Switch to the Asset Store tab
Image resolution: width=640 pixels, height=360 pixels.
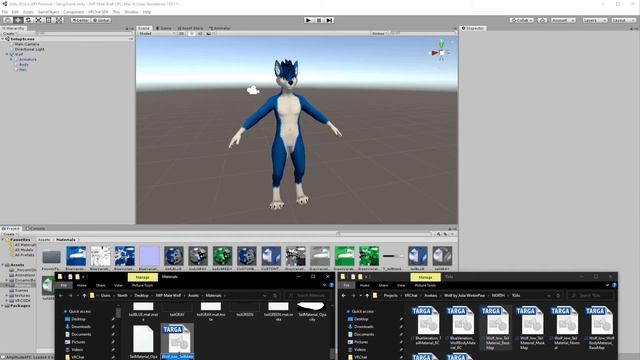(x=191, y=28)
